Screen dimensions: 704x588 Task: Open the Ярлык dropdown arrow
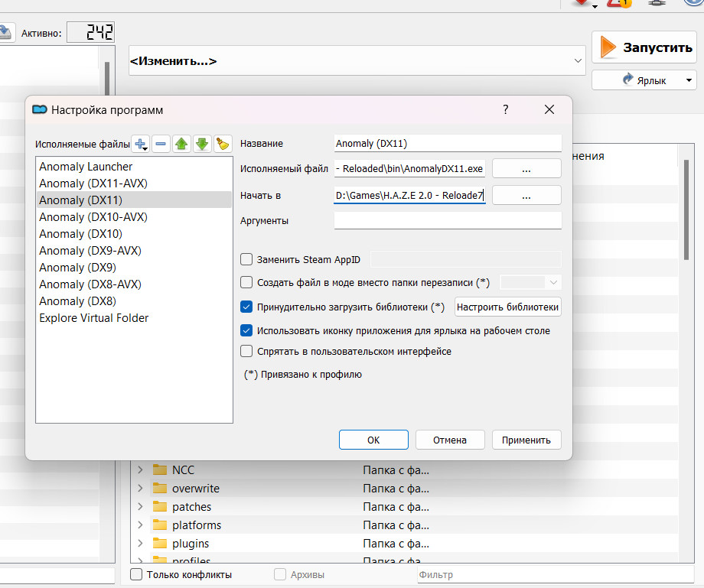(x=689, y=80)
